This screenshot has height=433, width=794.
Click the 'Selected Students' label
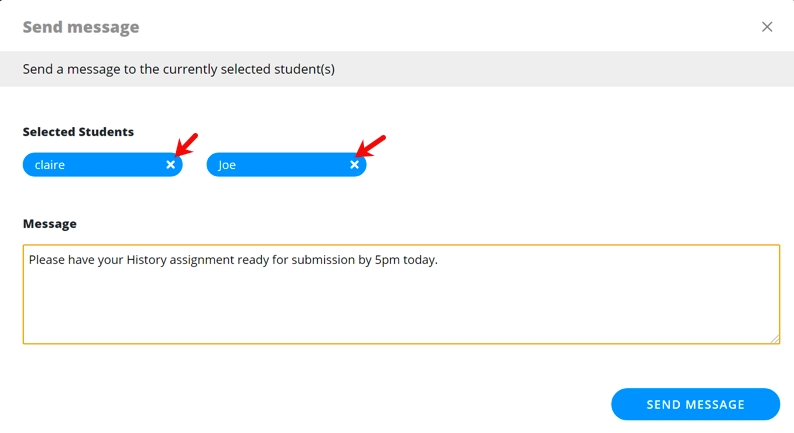coord(78,131)
